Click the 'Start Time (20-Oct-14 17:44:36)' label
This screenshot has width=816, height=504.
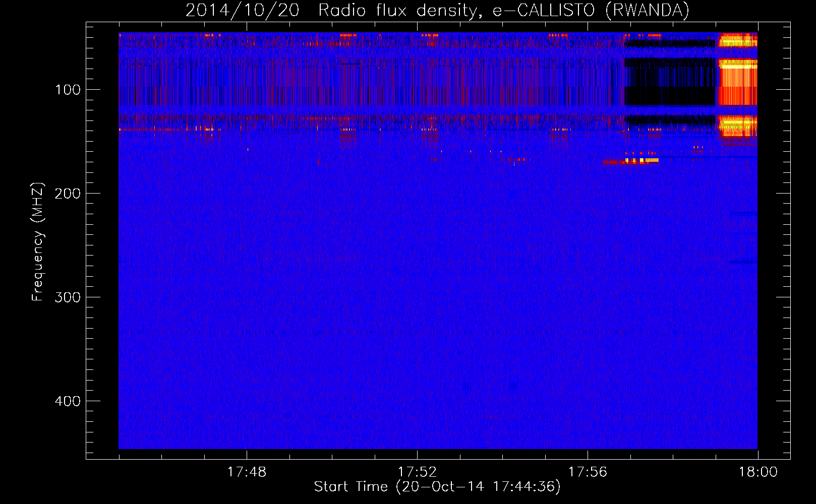tap(437, 487)
